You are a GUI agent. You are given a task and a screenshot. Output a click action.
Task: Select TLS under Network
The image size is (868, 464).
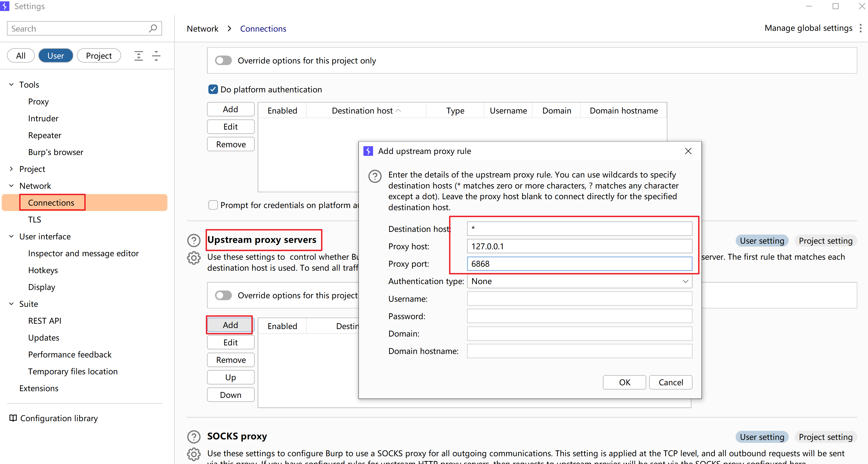point(35,219)
